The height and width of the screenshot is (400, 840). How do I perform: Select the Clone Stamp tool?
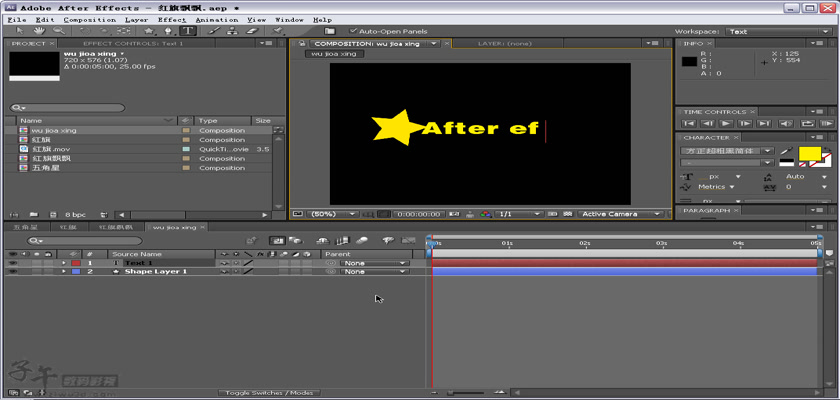[232, 32]
